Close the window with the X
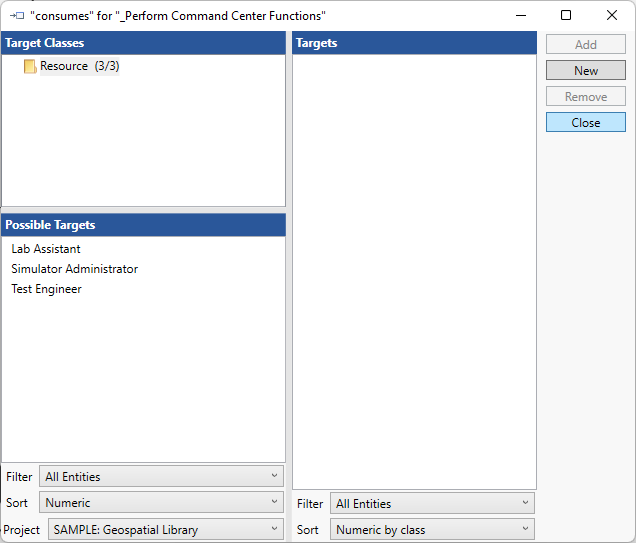This screenshot has width=636, height=543. click(612, 15)
